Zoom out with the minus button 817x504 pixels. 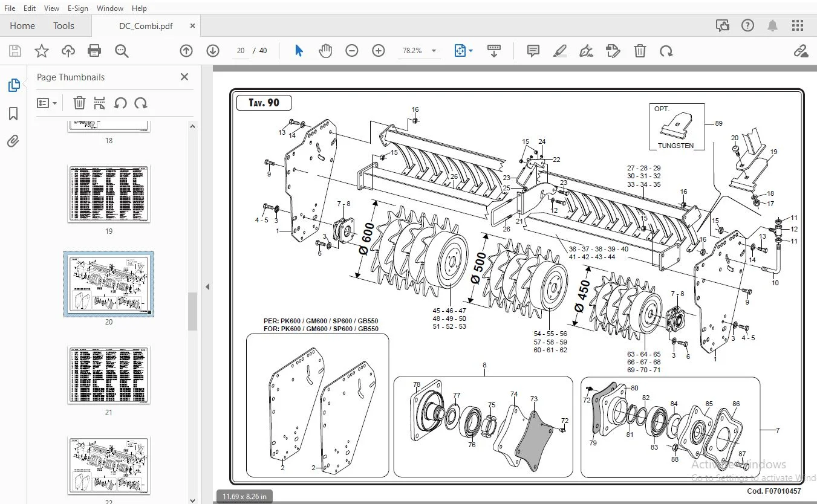pyautogui.click(x=352, y=51)
